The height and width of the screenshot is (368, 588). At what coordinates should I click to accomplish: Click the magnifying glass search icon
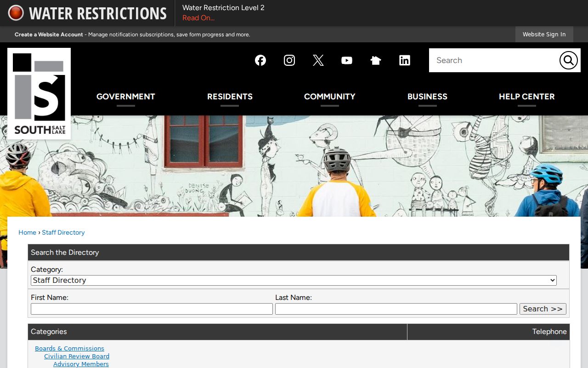pyautogui.click(x=568, y=60)
